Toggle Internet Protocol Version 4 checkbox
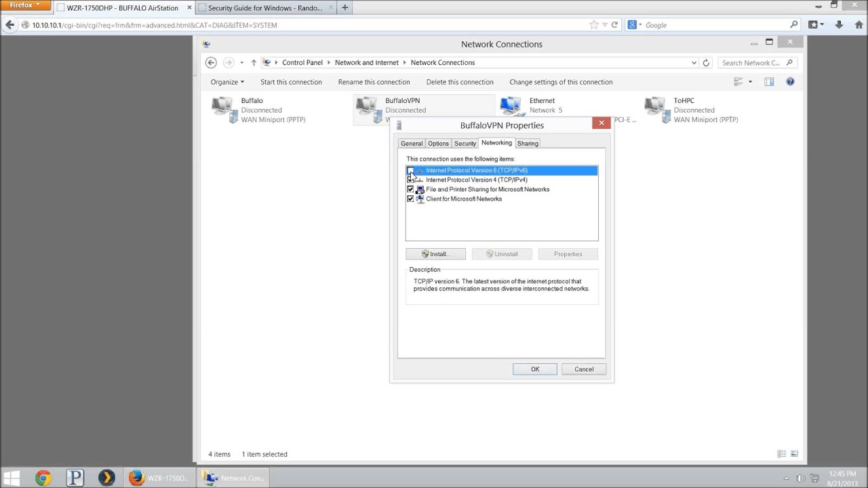This screenshot has width=868, height=488. point(410,180)
